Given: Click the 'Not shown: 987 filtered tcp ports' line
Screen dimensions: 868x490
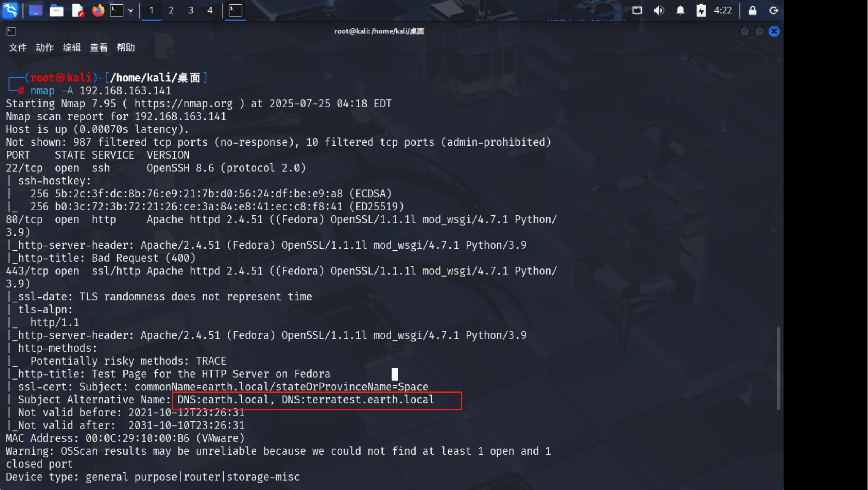Looking at the screenshot, I should pyautogui.click(x=278, y=142).
